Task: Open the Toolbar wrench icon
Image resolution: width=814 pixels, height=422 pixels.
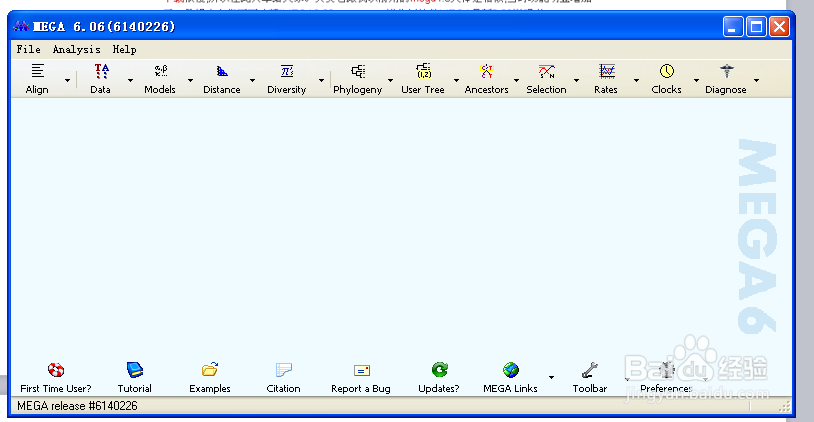Action: point(590,370)
